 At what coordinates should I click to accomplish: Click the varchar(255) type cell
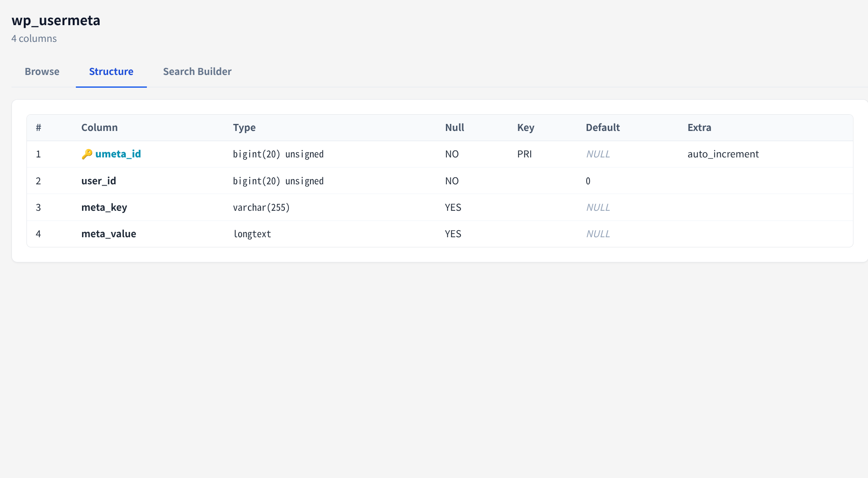[x=262, y=207]
